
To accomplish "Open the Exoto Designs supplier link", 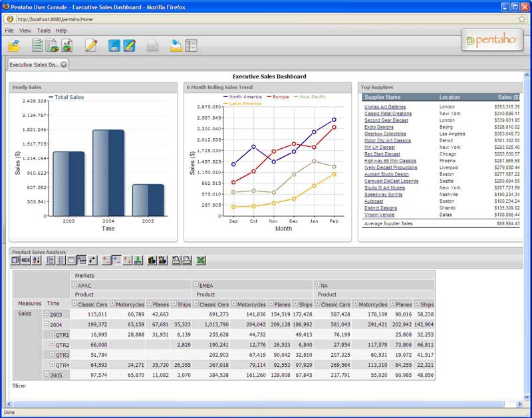I will tap(379, 127).
